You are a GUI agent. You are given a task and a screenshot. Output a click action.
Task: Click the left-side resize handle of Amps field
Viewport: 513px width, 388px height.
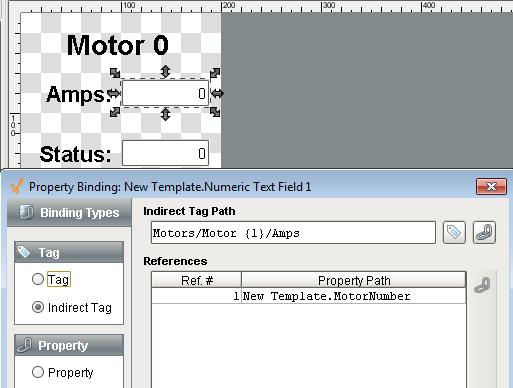[114, 93]
